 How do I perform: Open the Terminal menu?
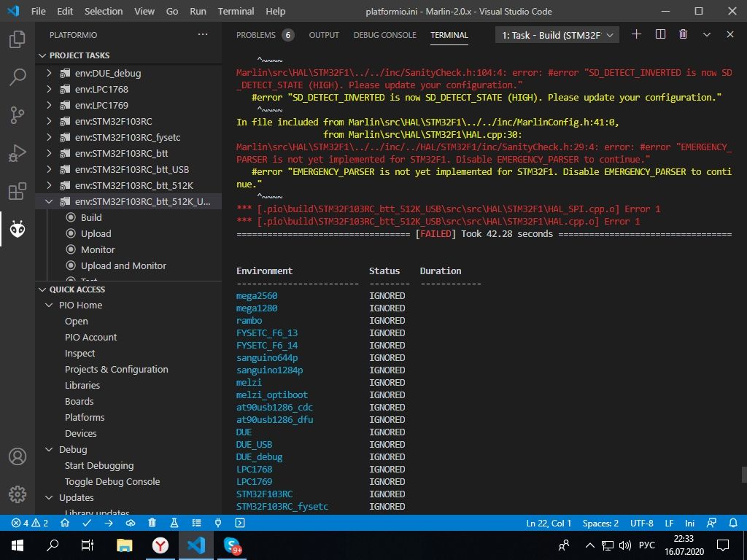pyautogui.click(x=236, y=11)
